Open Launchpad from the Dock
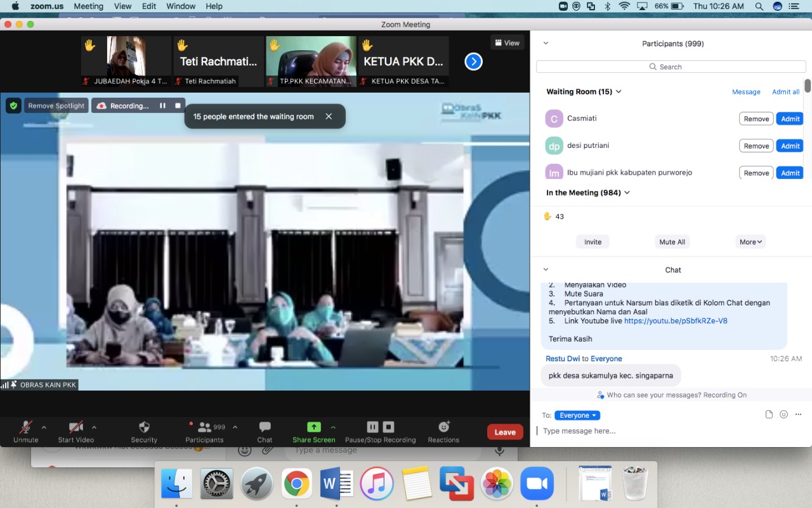The image size is (812, 508). click(x=257, y=485)
